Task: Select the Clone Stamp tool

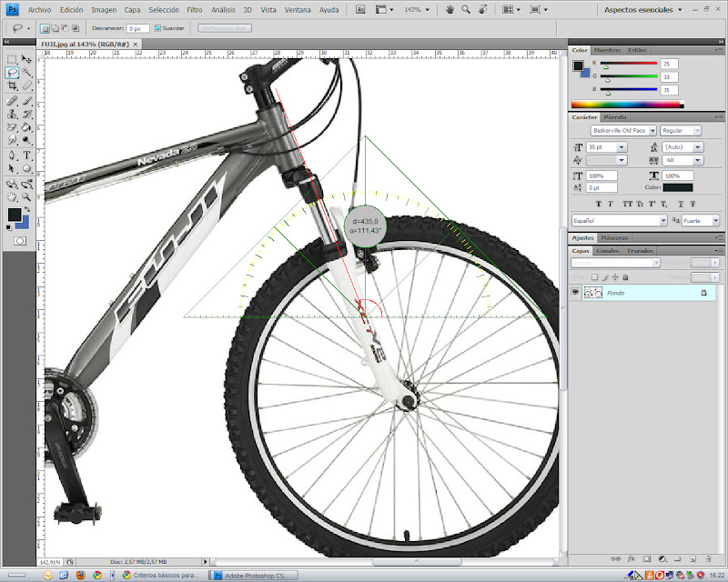Action: pyautogui.click(x=12, y=114)
